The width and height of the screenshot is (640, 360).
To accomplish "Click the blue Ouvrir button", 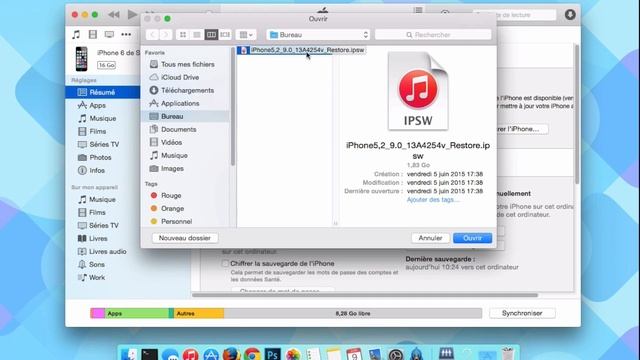I will coord(472,238).
